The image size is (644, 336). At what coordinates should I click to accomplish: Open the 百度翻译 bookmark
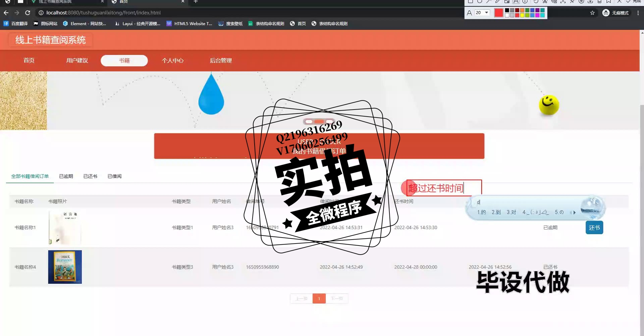[x=16, y=23]
